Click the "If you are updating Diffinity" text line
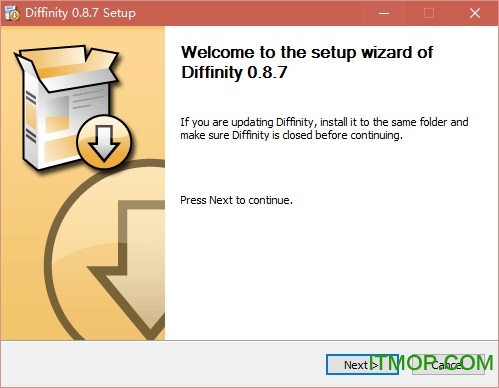Screen dimensions: 499x388 [x=324, y=122]
